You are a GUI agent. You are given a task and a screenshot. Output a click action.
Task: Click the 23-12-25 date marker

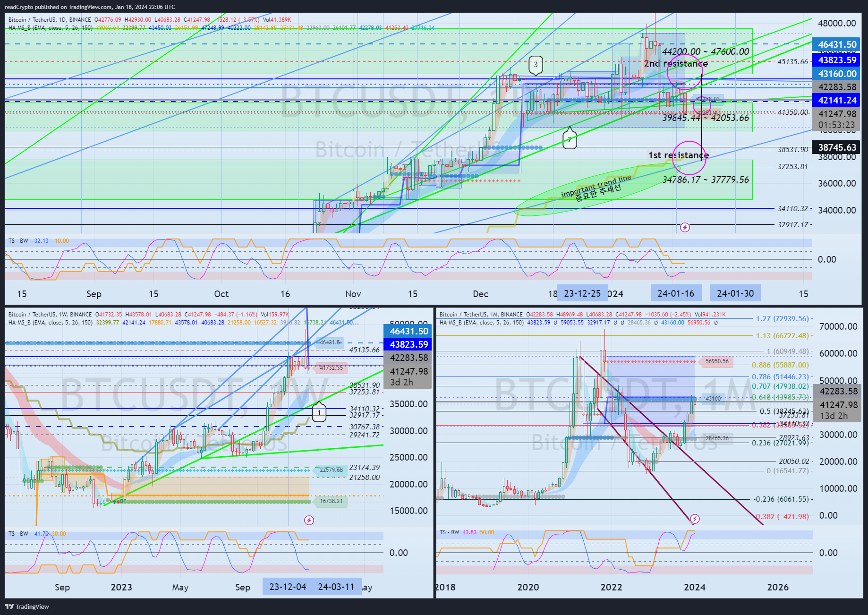point(582,293)
